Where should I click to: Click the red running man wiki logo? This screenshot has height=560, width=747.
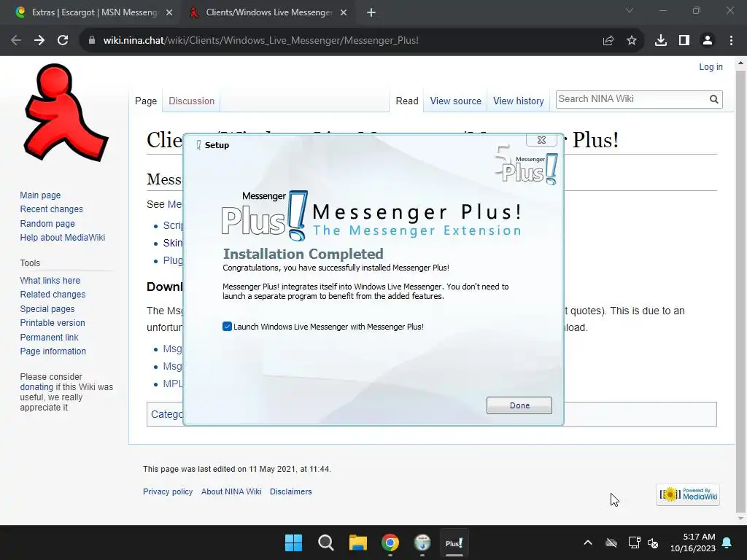coord(66,113)
